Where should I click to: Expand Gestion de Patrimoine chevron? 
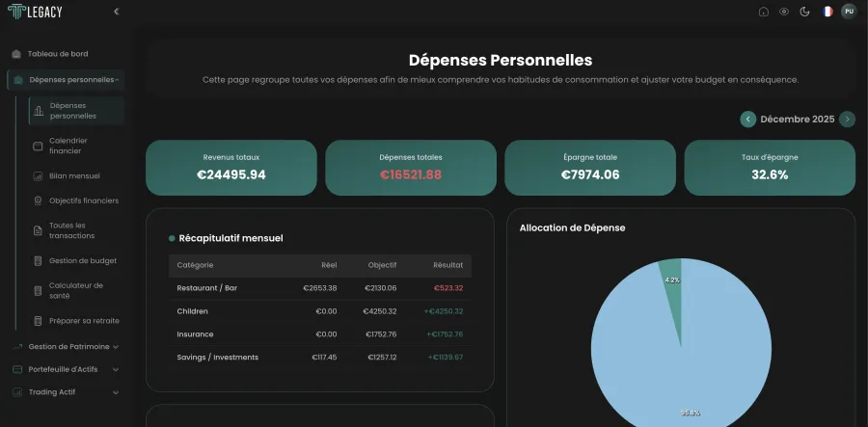[116, 347]
